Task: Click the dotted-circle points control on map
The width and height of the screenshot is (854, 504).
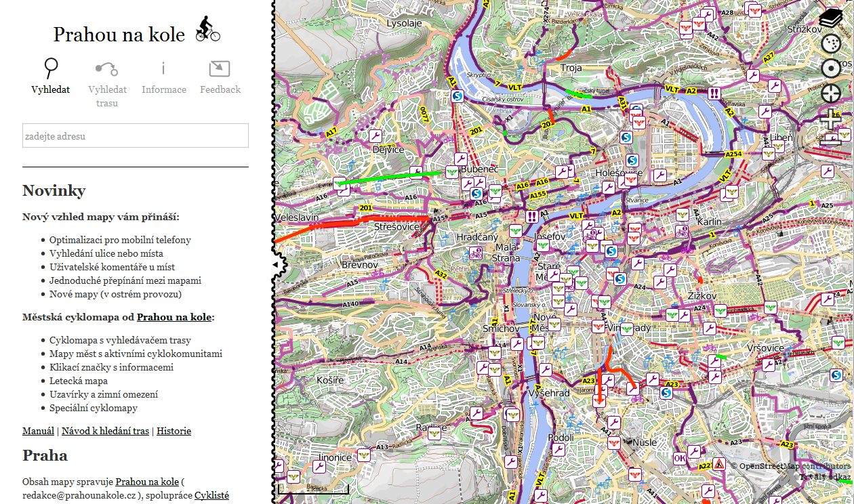Action: 830,44
